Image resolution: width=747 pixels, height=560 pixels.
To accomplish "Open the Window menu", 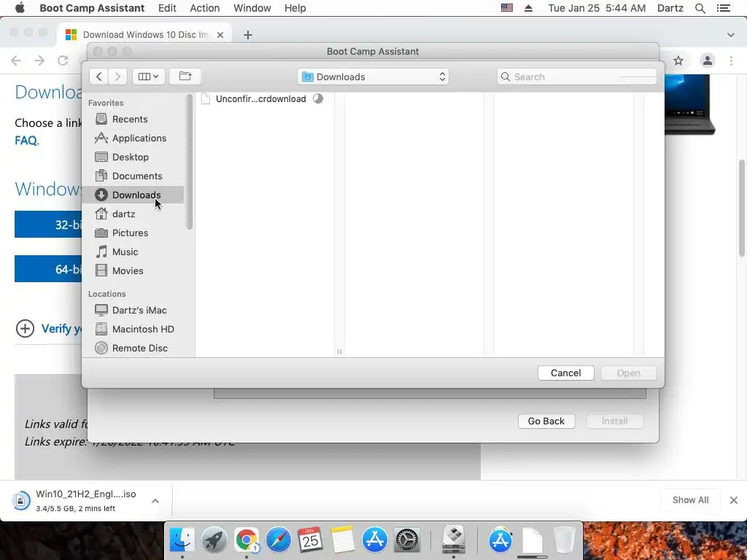I will pyautogui.click(x=252, y=8).
